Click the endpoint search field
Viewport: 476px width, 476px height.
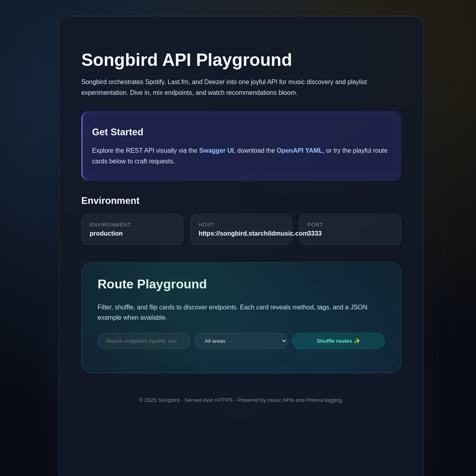pos(144,341)
